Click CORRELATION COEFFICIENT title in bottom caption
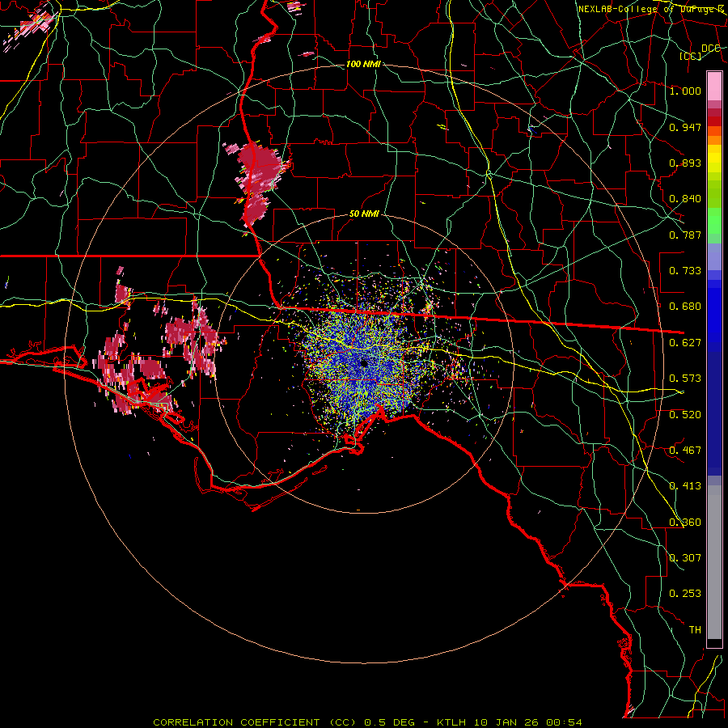 (x=236, y=722)
